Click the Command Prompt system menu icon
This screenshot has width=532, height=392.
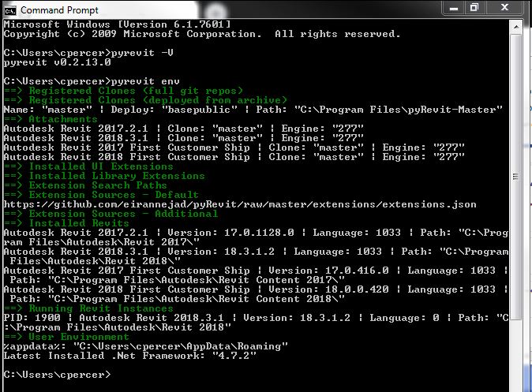pos(9,11)
